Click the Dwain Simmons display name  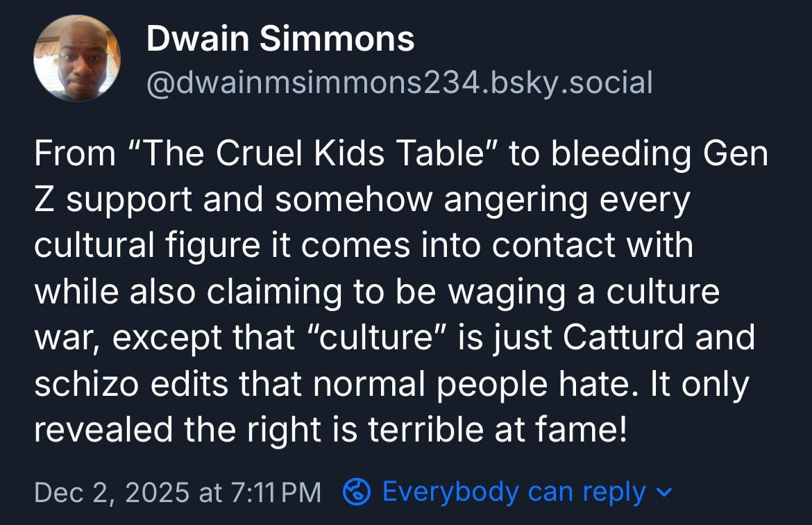click(280, 40)
